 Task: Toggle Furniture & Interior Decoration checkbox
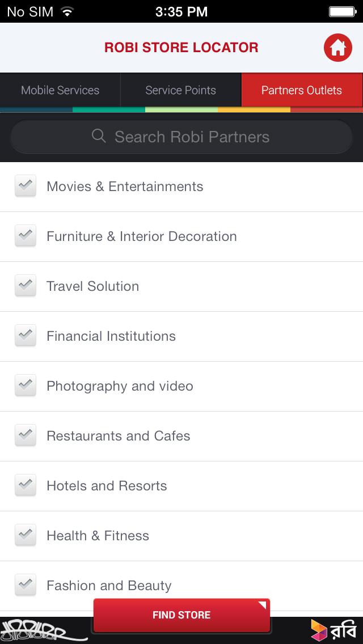[x=26, y=236]
